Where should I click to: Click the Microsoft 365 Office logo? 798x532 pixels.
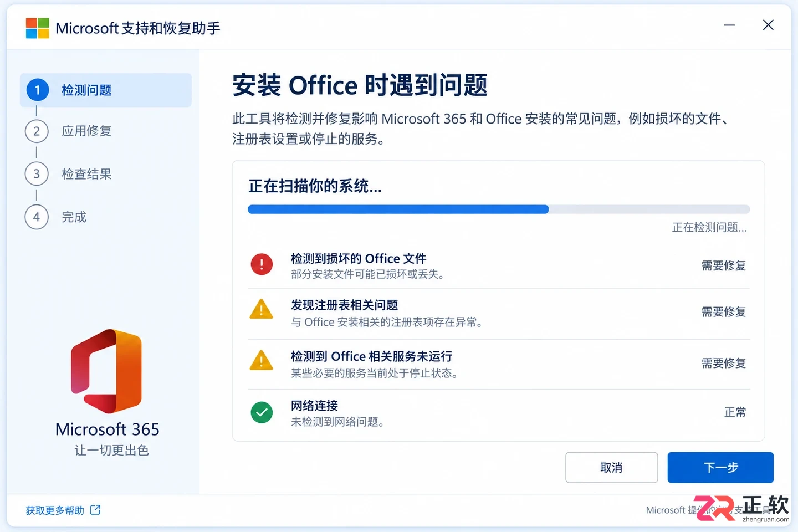click(106, 371)
